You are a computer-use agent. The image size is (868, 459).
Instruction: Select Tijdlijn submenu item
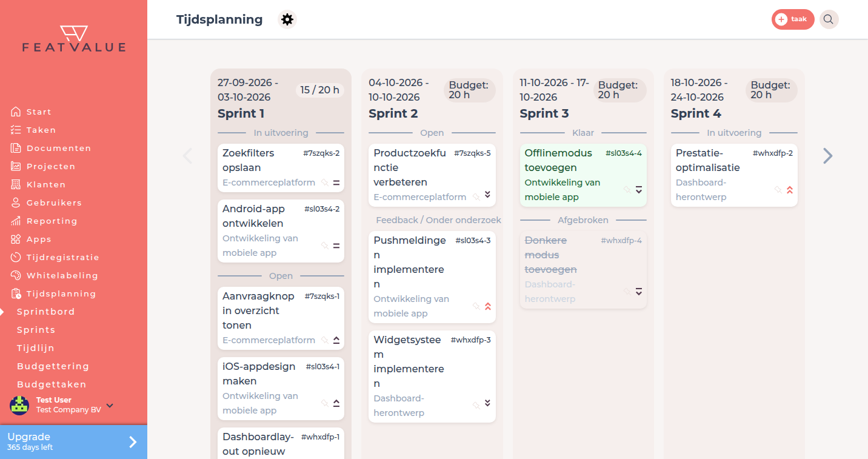pyautogui.click(x=36, y=348)
